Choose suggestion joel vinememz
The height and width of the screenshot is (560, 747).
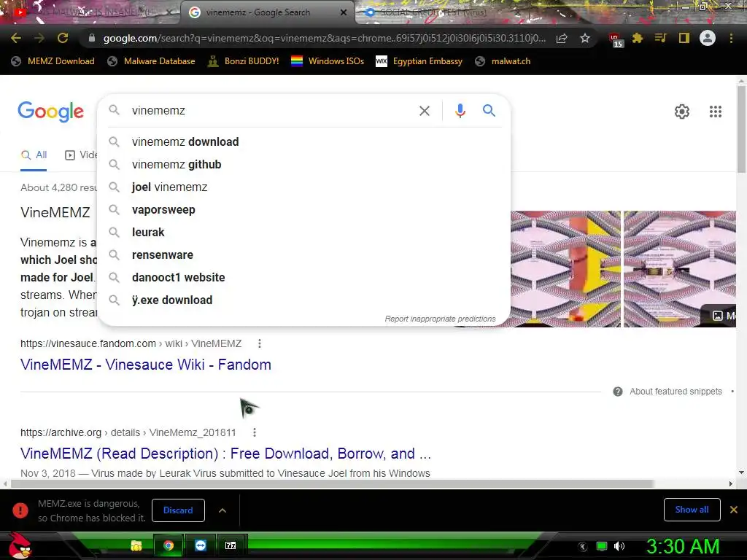point(304,187)
